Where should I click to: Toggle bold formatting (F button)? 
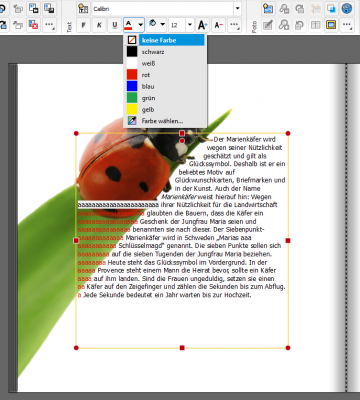tap(83, 25)
